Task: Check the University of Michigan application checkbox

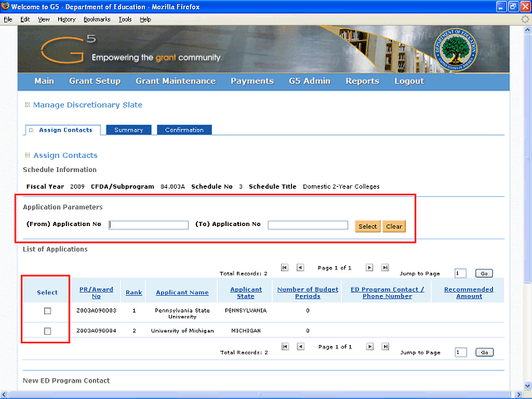Action: pyautogui.click(x=47, y=331)
